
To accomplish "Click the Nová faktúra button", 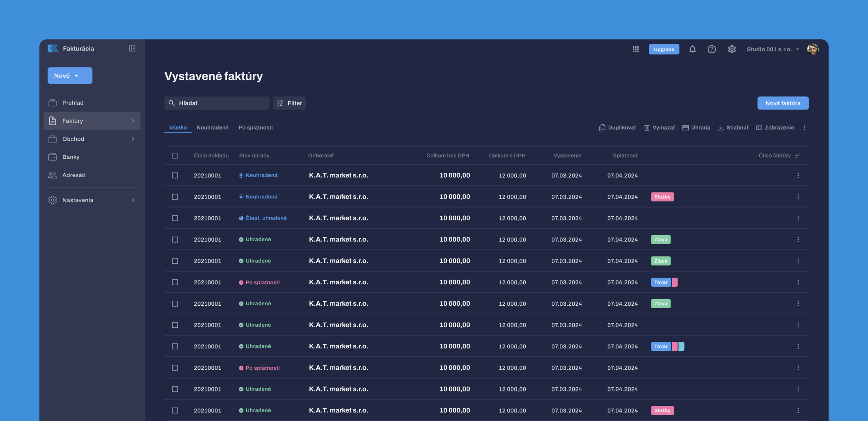I will click(783, 103).
